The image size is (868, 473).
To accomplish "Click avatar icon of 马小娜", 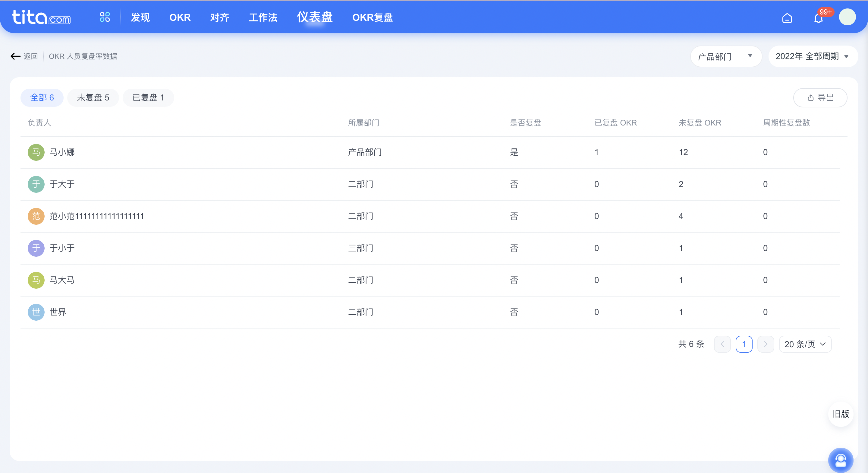I will point(36,152).
